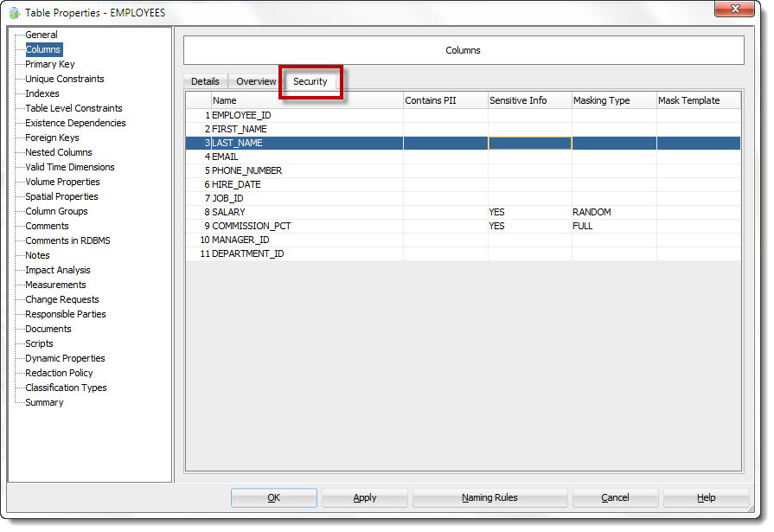Select the LAST_NAME row name cell
Viewport: 774px width, 532px height.
coord(307,144)
